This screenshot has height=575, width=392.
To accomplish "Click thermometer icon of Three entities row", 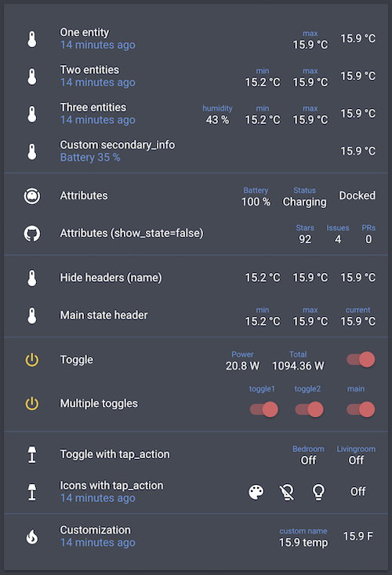I will pos(32,114).
